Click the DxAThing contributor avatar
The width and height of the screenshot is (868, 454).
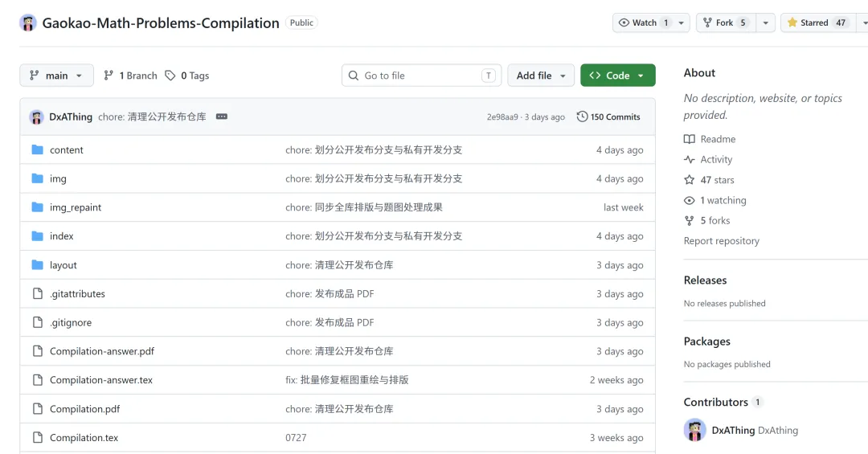(694, 430)
